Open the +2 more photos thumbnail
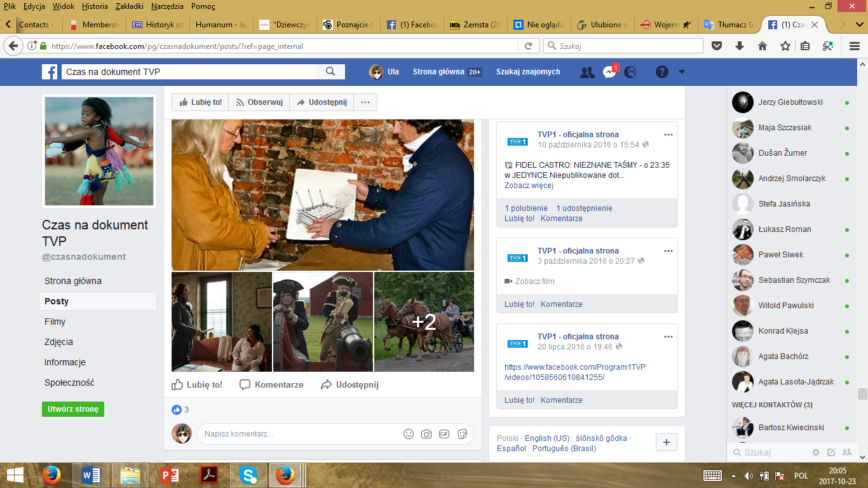The image size is (868, 488). 424,322
